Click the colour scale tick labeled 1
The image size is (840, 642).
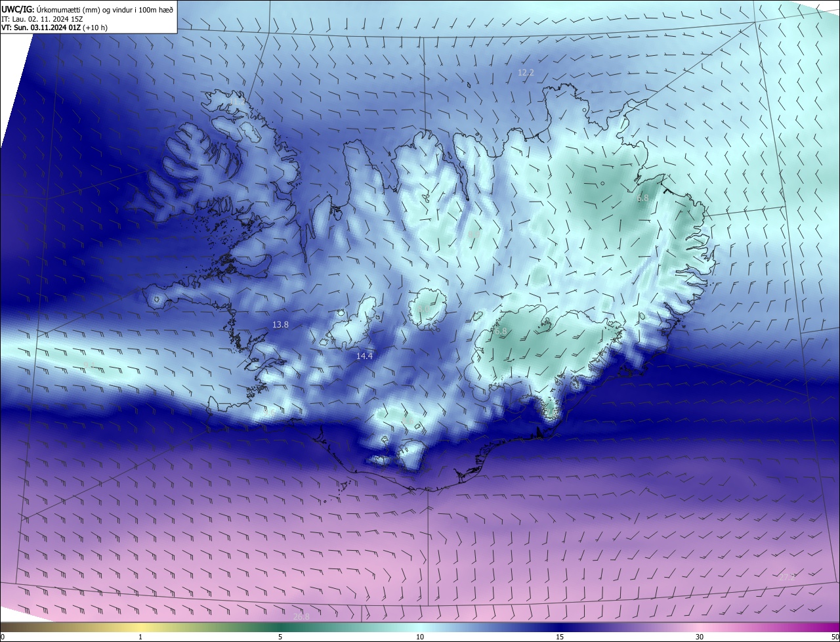pos(140,637)
